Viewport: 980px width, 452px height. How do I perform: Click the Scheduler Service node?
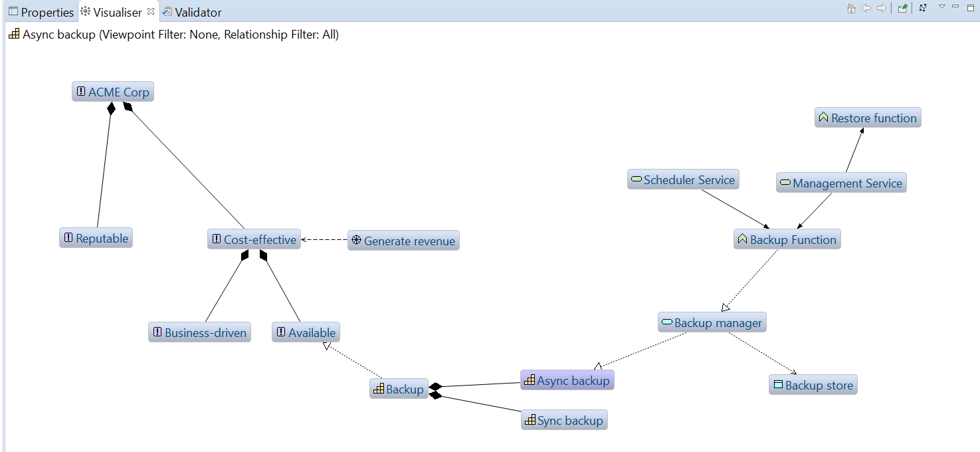coord(683,180)
